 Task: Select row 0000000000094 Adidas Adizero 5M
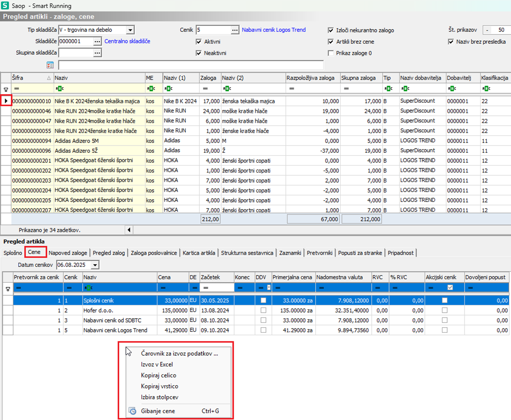tap(255, 141)
